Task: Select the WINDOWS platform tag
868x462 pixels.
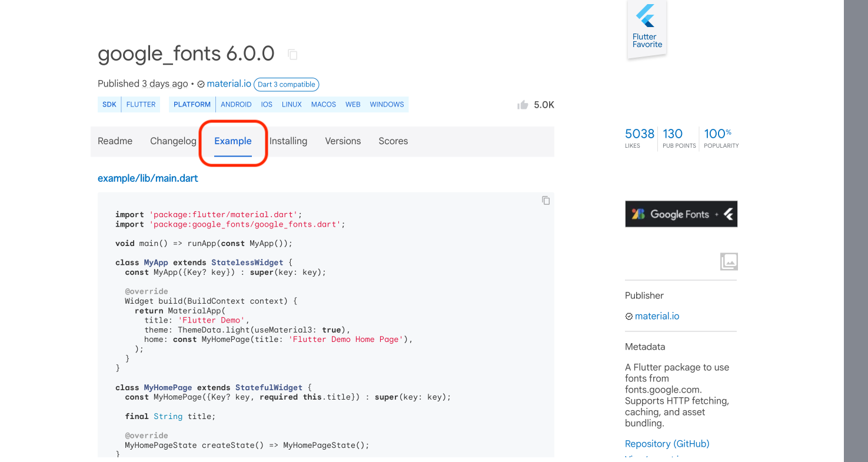Action: coord(387,105)
